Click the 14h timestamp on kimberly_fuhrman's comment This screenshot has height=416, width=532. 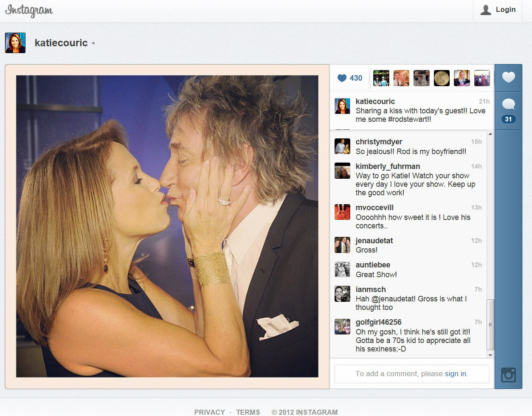476,166
